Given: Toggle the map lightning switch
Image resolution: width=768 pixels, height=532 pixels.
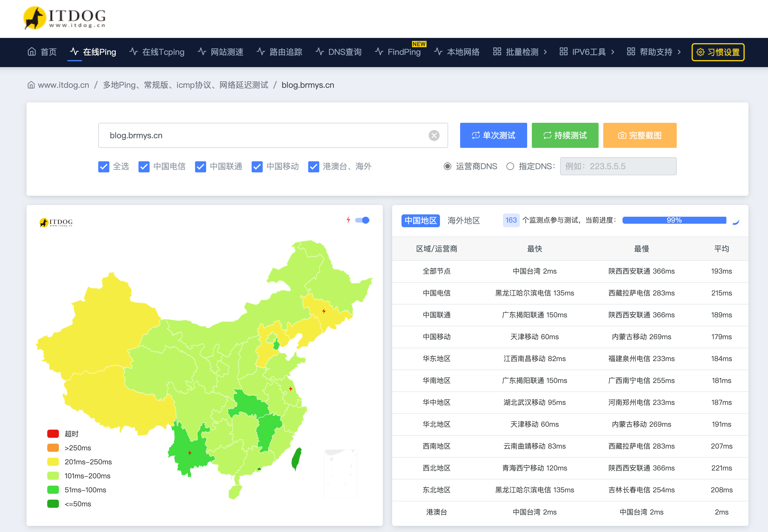Looking at the screenshot, I should [x=362, y=220].
